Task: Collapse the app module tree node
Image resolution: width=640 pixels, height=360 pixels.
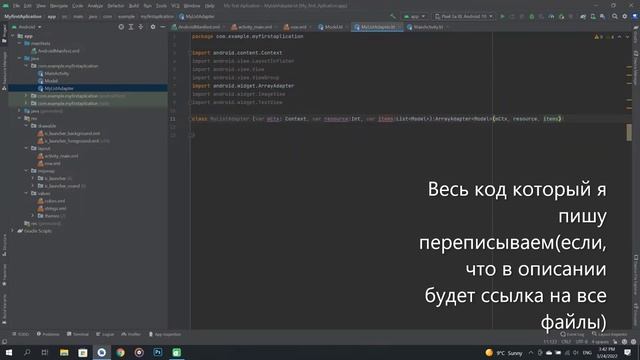Action: coord(13,36)
